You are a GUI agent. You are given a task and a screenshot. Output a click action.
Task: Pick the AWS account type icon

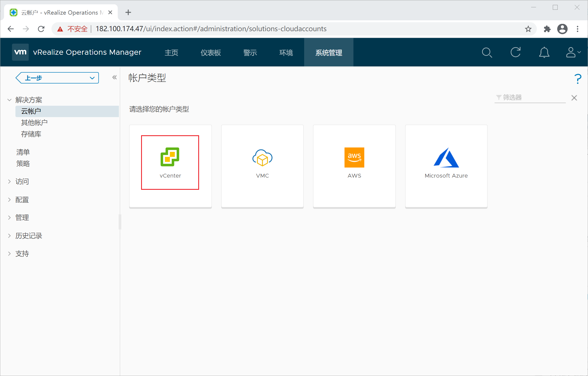[354, 158]
